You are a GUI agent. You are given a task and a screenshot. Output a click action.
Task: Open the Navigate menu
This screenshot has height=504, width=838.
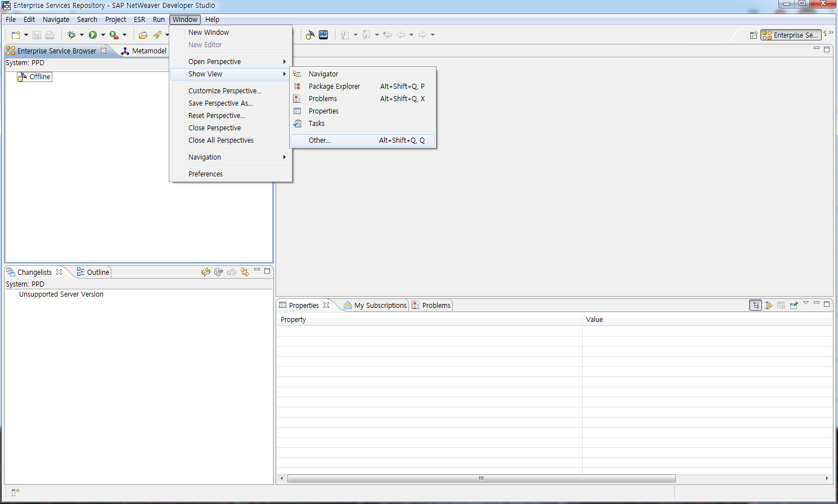point(56,19)
